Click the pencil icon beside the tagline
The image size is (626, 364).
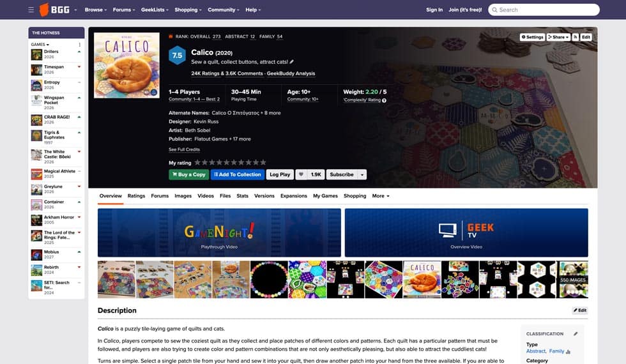pyautogui.click(x=292, y=62)
